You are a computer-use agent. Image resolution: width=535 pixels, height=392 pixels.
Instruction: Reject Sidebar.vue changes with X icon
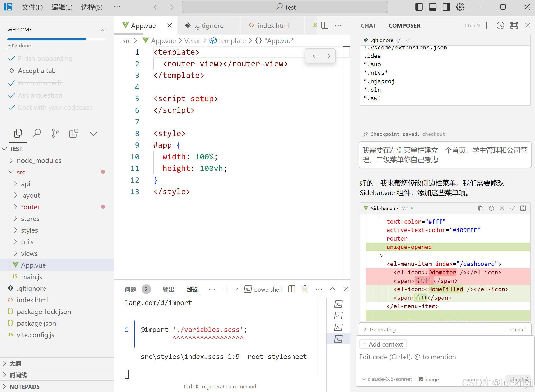pos(502,209)
